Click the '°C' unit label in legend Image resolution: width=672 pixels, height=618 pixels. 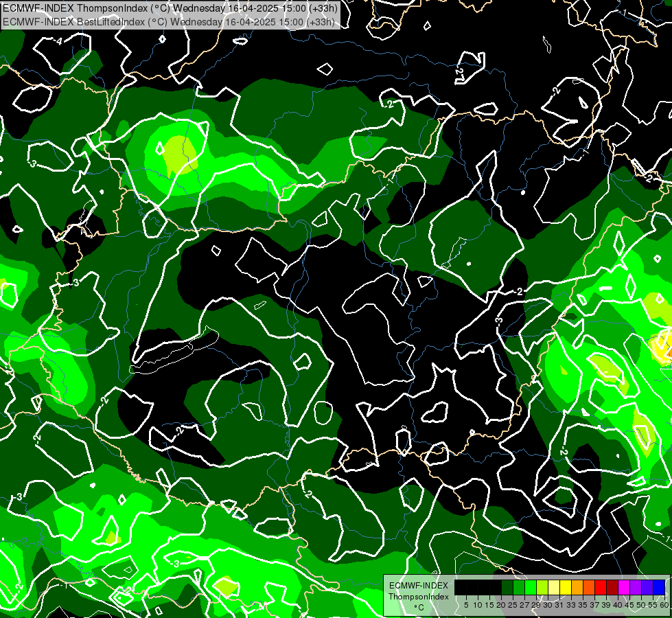pos(419,607)
